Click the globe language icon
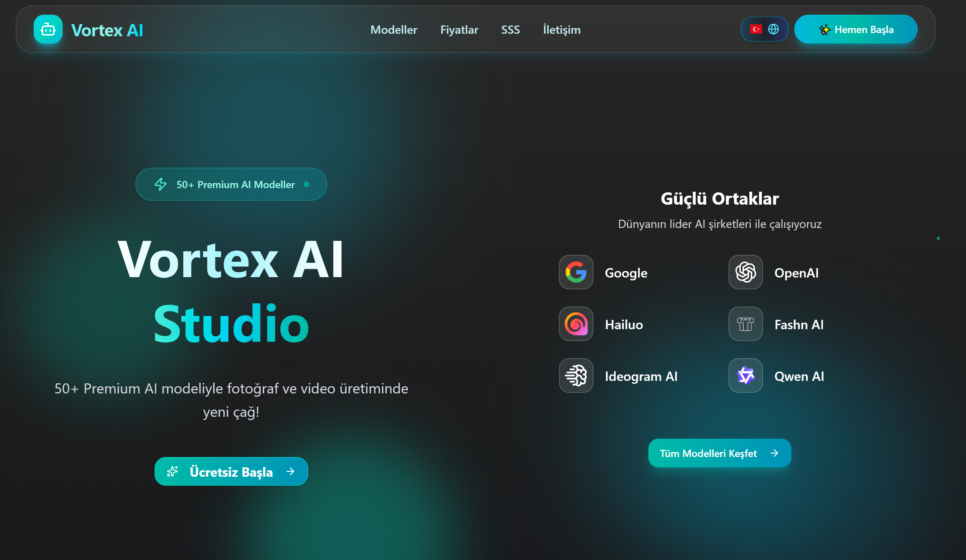 [773, 29]
